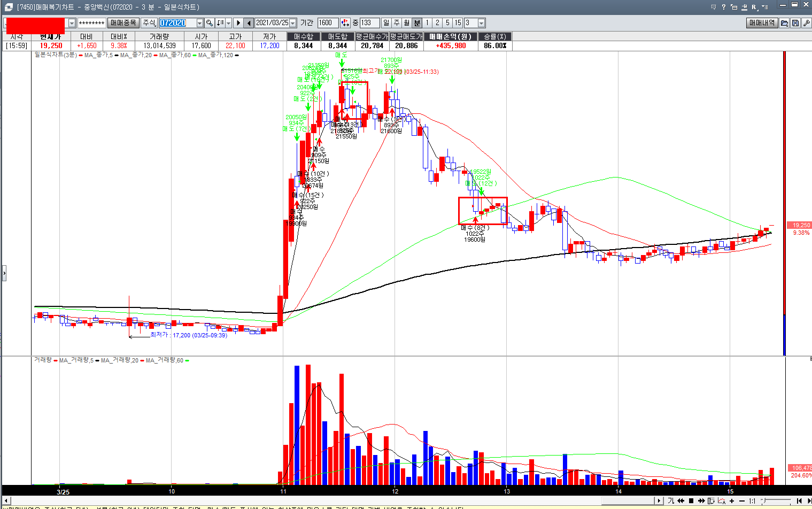Screen dimensions: 812x509
Task: Open the sort list icon next to search
Action: click(x=220, y=23)
